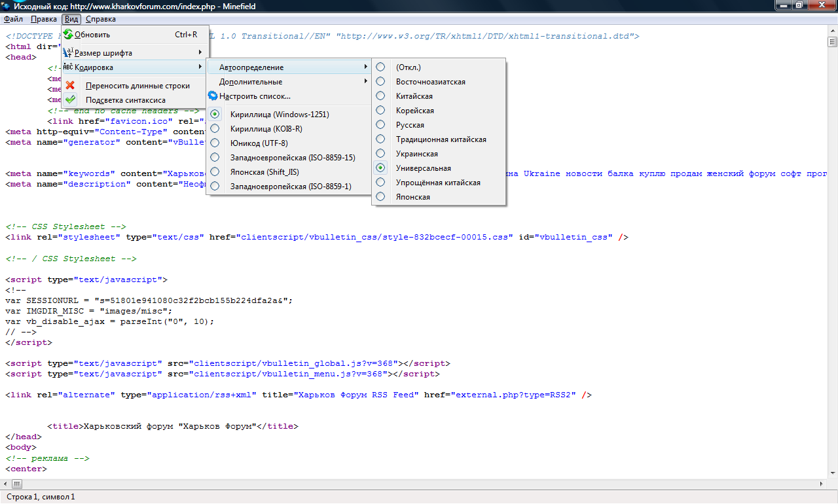The height and width of the screenshot is (504, 838).
Task: Open the Справка menu
Action: pyautogui.click(x=101, y=19)
